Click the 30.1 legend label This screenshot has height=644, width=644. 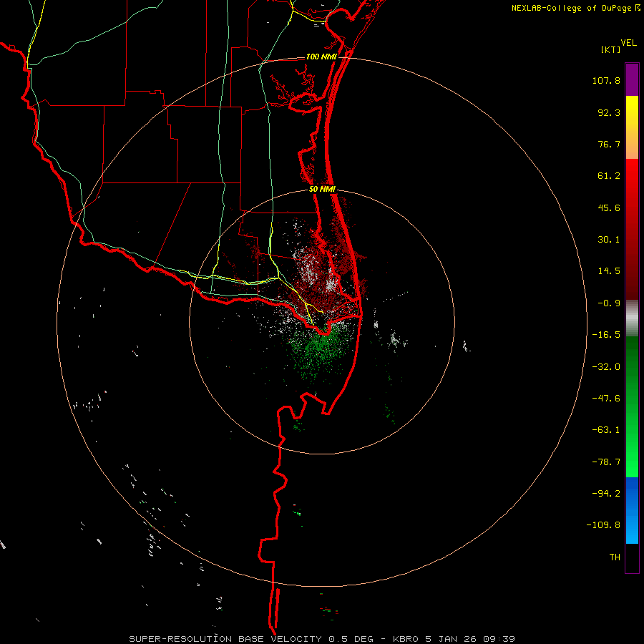[x=609, y=240]
